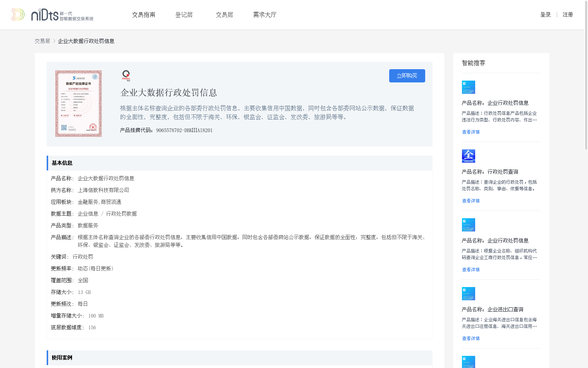Open 企业进出口查询 recommendation title
Viewport: 588px width, 368px height.
[505, 309]
